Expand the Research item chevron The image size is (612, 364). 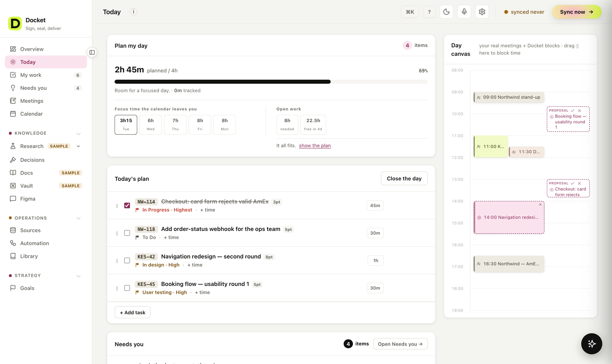click(78, 146)
